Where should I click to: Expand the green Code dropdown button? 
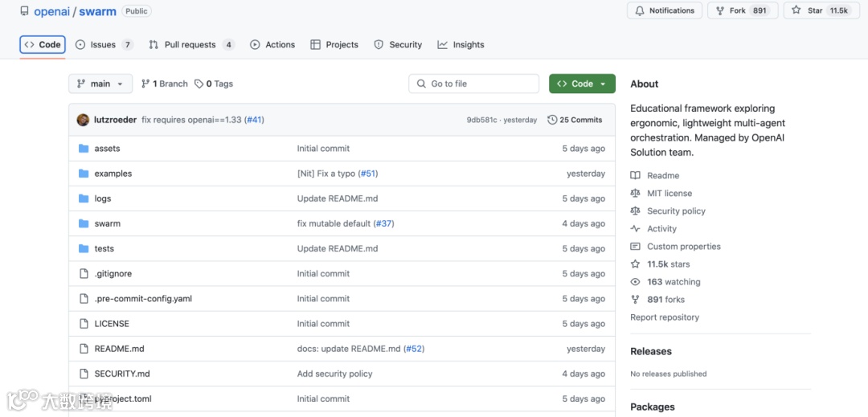[x=582, y=84]
